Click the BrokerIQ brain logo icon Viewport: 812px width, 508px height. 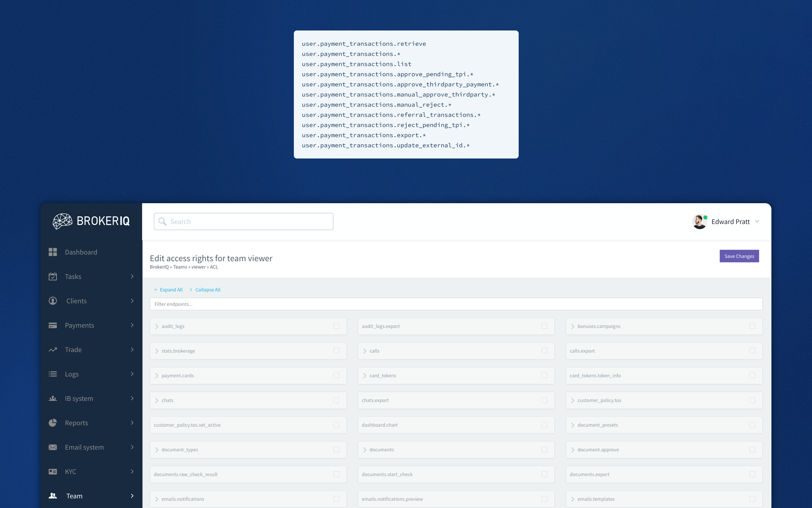point(63,221)
